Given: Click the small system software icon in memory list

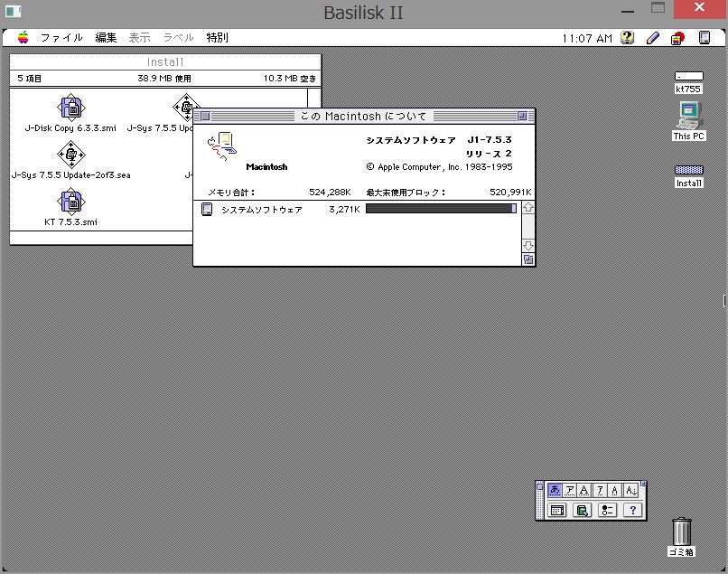Looking at the screenshot, I should tap(207, 209).
